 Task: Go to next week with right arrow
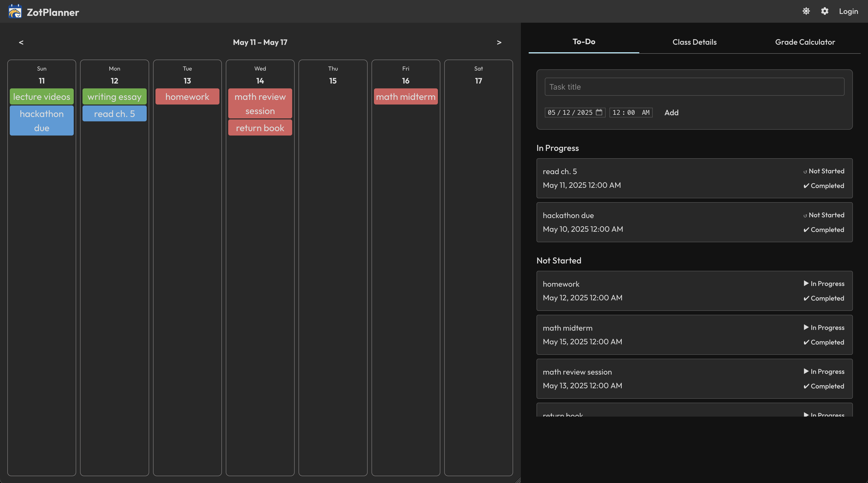[499, 42]
